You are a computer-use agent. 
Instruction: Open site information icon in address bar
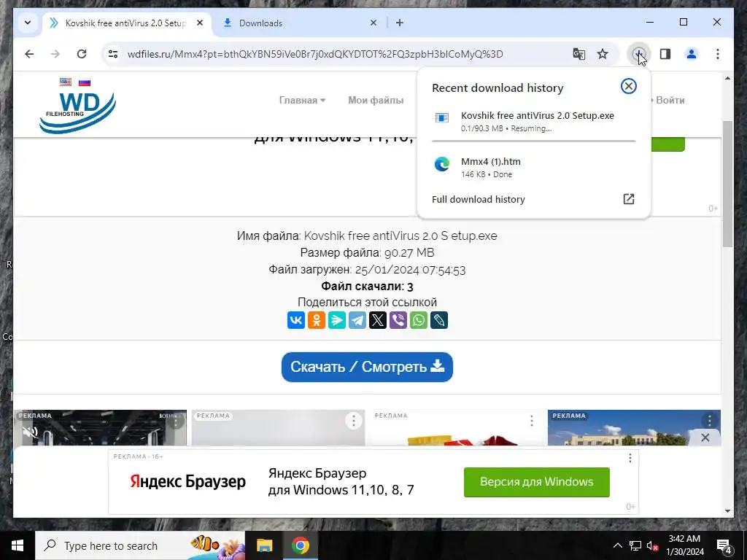click(113, 54)
